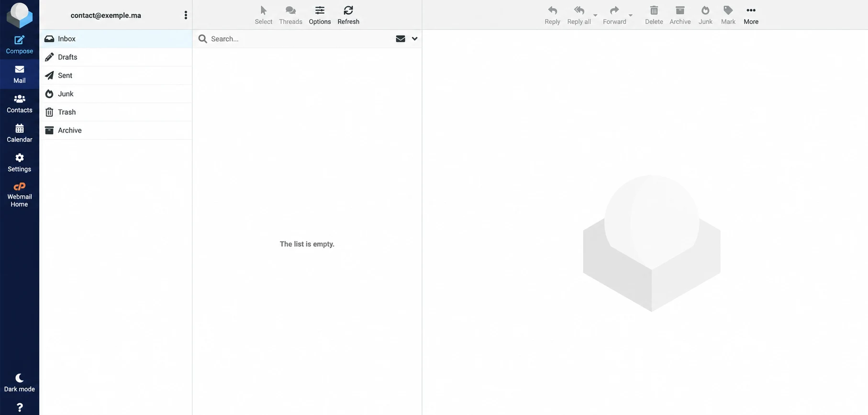Open the Sent folder
Image resolution: width=868 pixels, height=415 pixels.
pos(116,75)
